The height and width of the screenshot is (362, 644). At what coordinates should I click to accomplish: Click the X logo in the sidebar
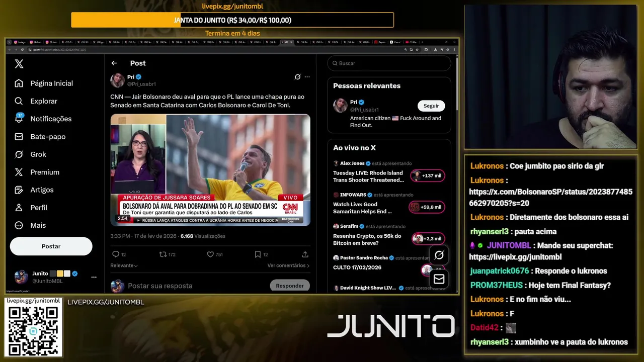[19, 64]
